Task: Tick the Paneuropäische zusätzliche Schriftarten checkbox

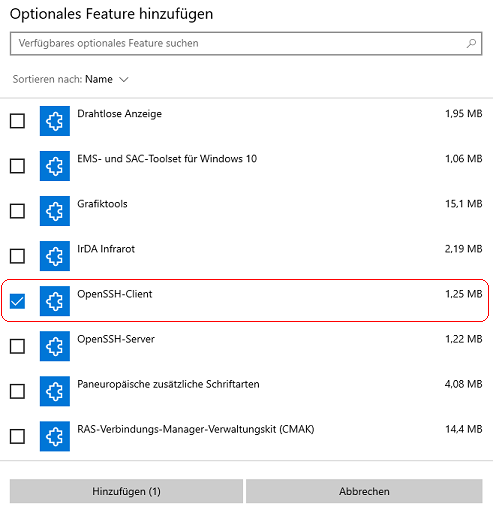Action: pyautogui.click(x=17, y=391)
